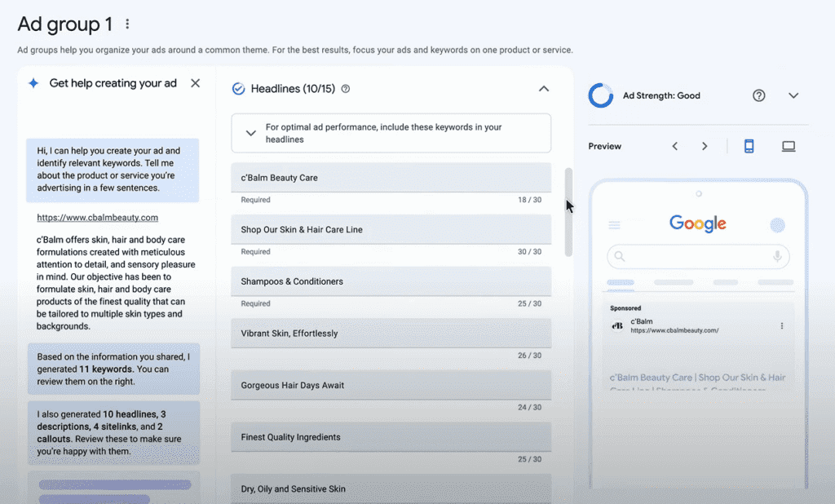The image size is (835, 504).
Task: Click the hamburger menu in the phone preview
Action: point(614,225)
